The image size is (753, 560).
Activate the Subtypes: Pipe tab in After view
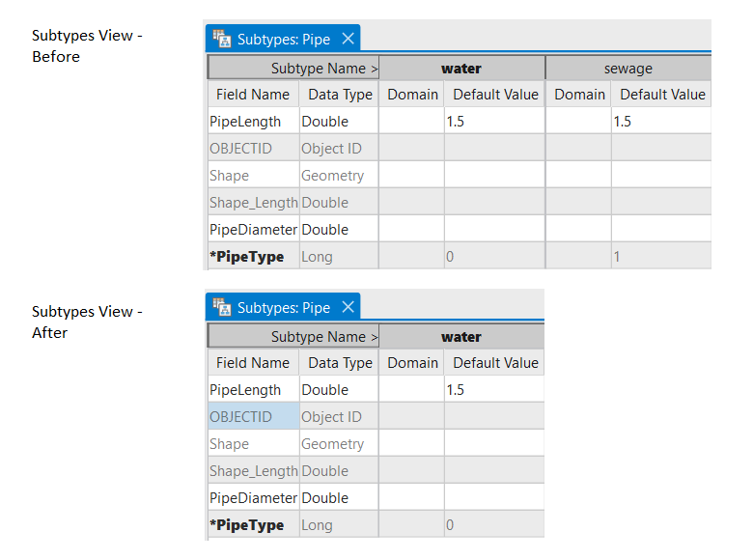283,308
